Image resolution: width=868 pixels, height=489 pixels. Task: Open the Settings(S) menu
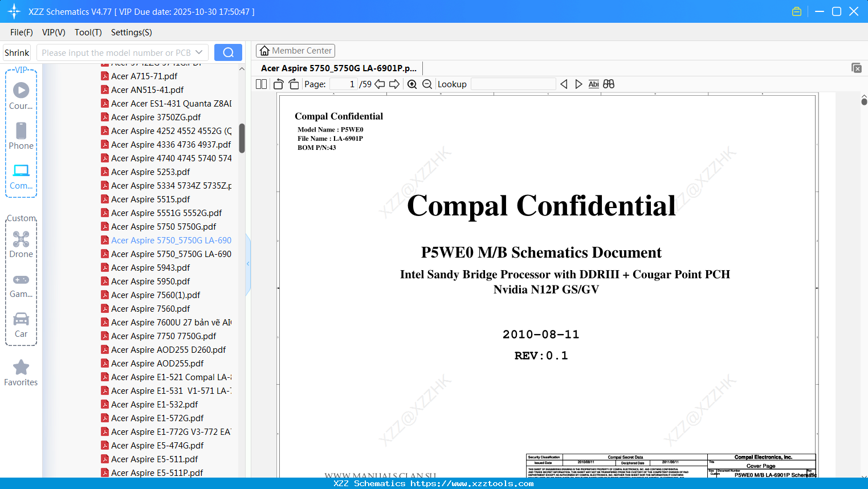coord(132,32)
